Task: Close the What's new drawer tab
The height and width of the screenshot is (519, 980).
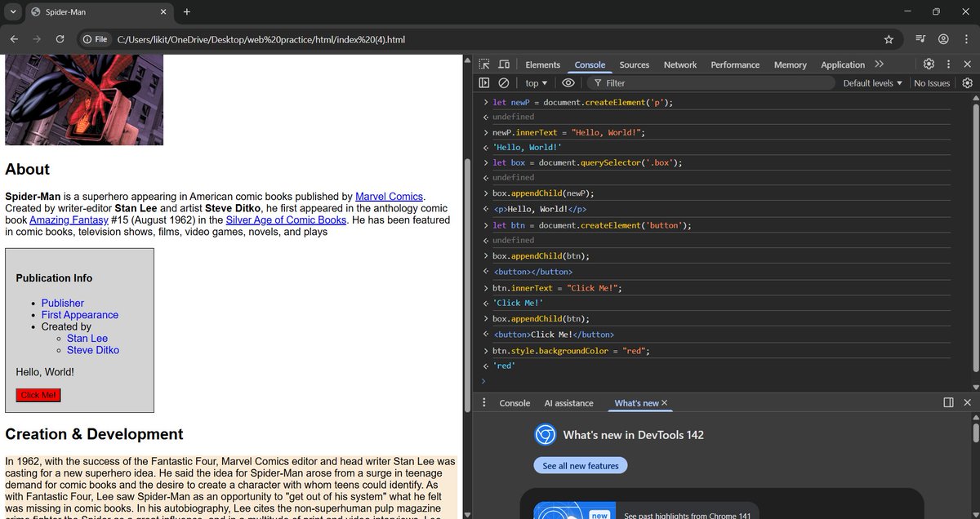Action: 664,402
